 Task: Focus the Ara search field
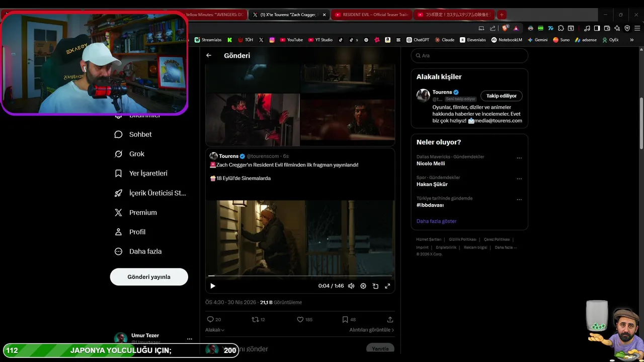469,55
